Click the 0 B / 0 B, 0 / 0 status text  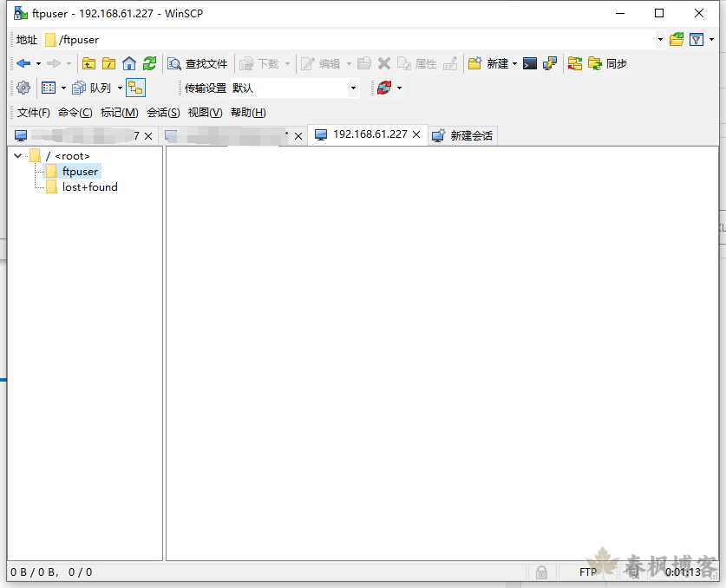(x=51, y=572)
